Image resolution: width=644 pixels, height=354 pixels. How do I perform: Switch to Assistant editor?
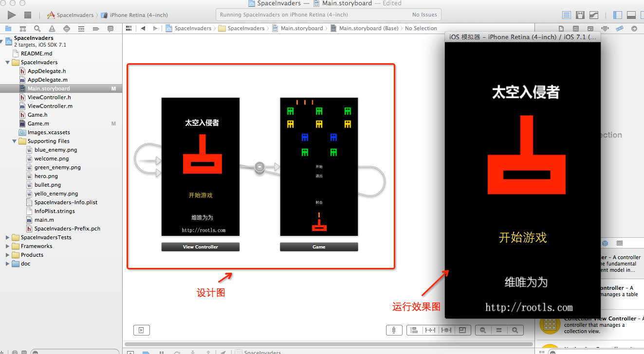580,15
